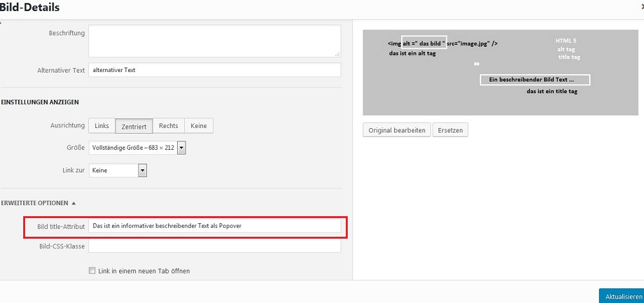Click the Beschriftung caption text area
644x303 pixels.
click(x=214, y=41)
